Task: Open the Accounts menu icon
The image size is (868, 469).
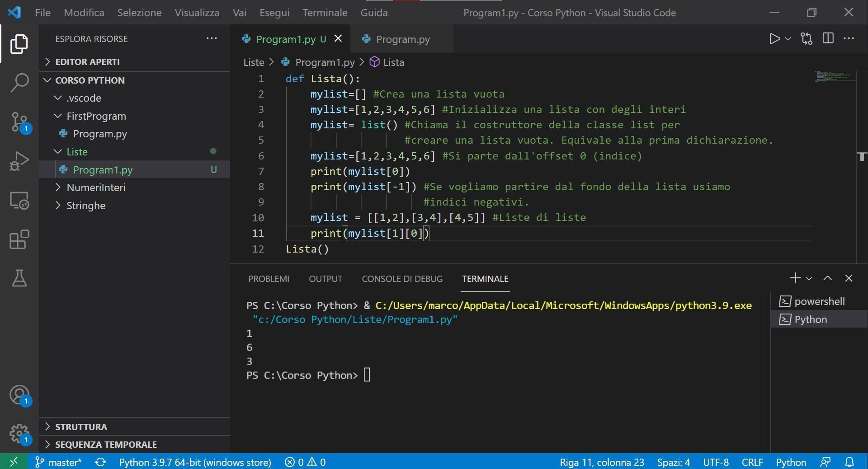Action: [x=19, y=395]
